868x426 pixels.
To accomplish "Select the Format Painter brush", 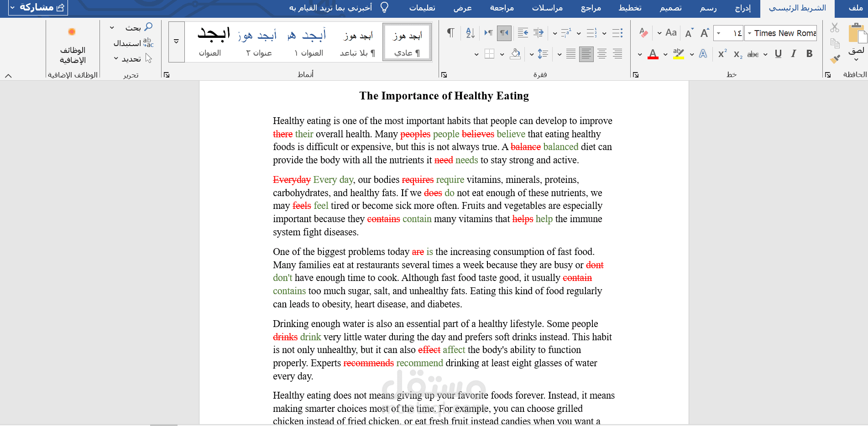I will 835,59.
